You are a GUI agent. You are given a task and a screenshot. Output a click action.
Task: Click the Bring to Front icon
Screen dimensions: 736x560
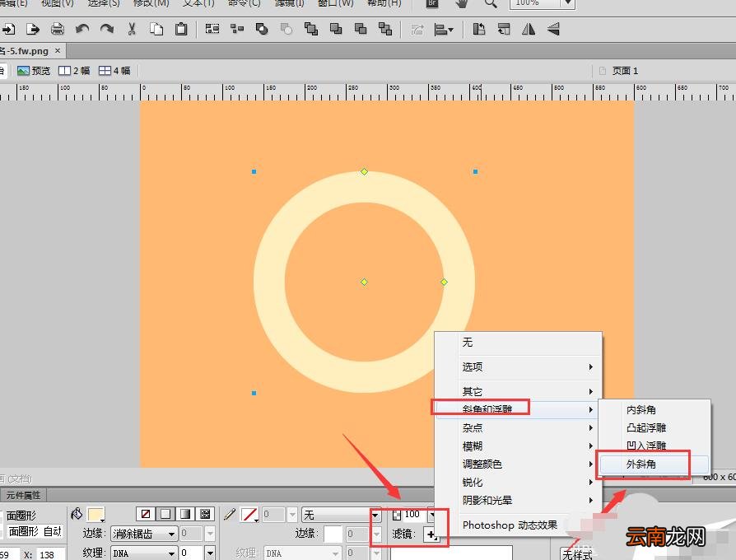(310, 29)
